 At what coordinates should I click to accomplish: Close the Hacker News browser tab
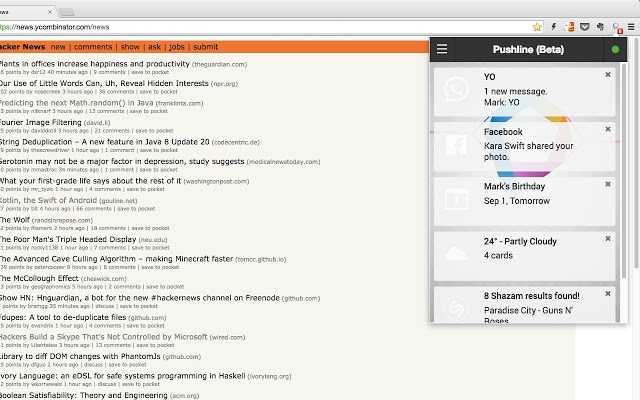point(50,12)
